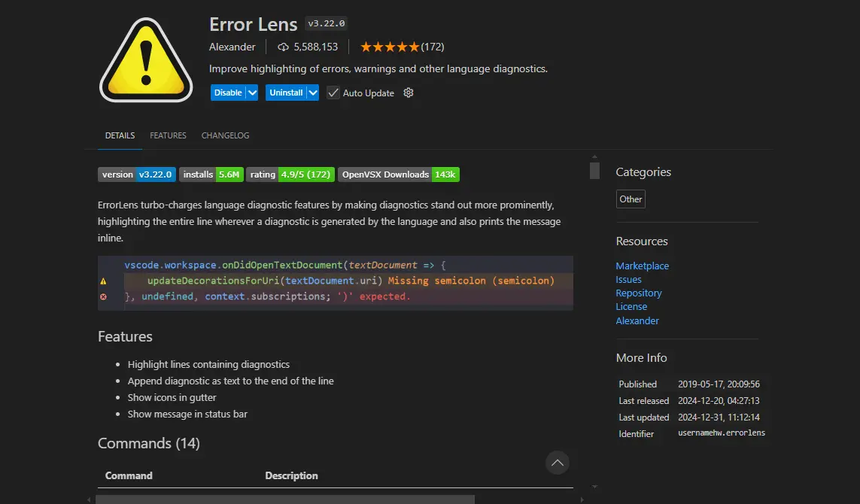Viewport: 860px width, 504px height.
Task: Click the v3.22.0 version tag beside title
Action: point(327,23)
